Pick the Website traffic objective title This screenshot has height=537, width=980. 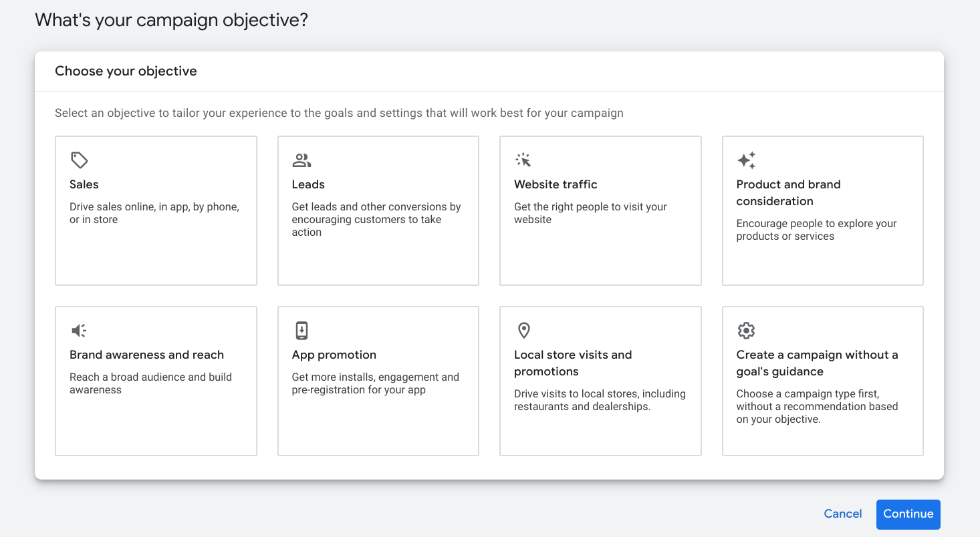click(x=556, y=184)
